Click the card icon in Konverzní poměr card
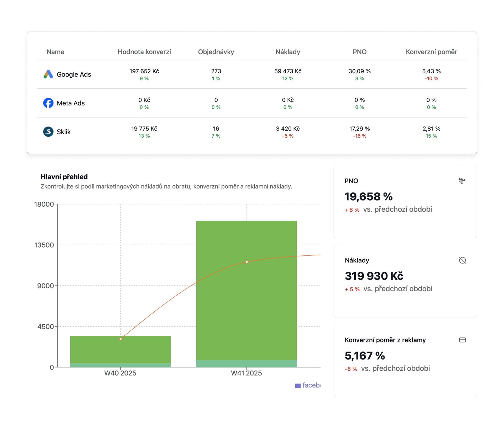This screenshot has height=429, width=504. pyautogui.click(x=462, y=340)
